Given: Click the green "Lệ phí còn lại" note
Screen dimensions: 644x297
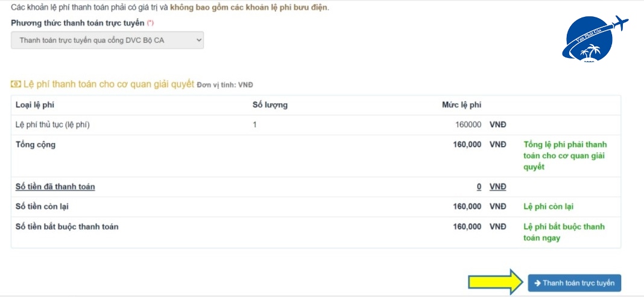Looking at the screenshot, I should click(548, 206).
